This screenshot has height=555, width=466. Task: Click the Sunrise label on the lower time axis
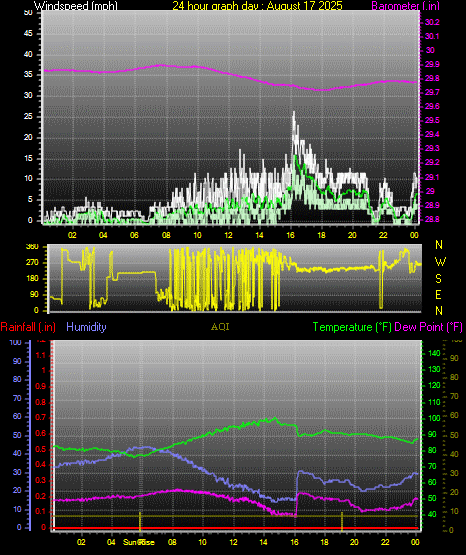pos(139,542)
